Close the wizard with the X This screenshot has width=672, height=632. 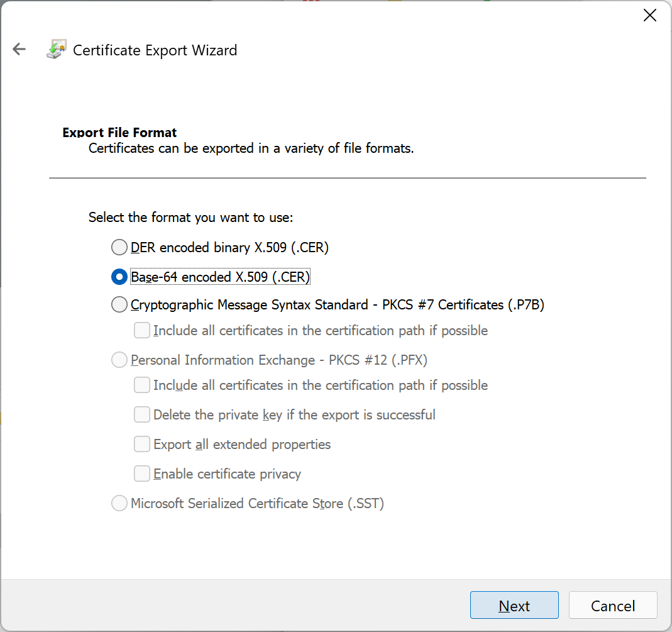click(x=650, y=16)
